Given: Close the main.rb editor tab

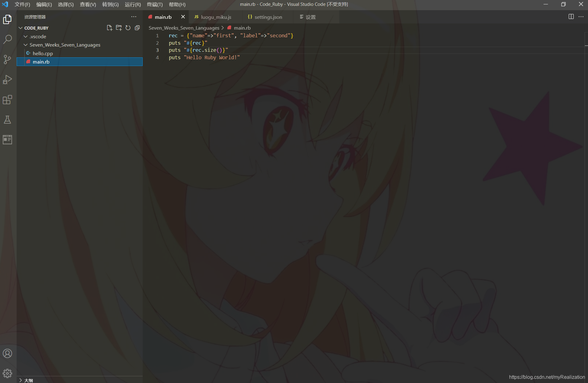Looking at the screenshot, I should [x=183, y=17].
